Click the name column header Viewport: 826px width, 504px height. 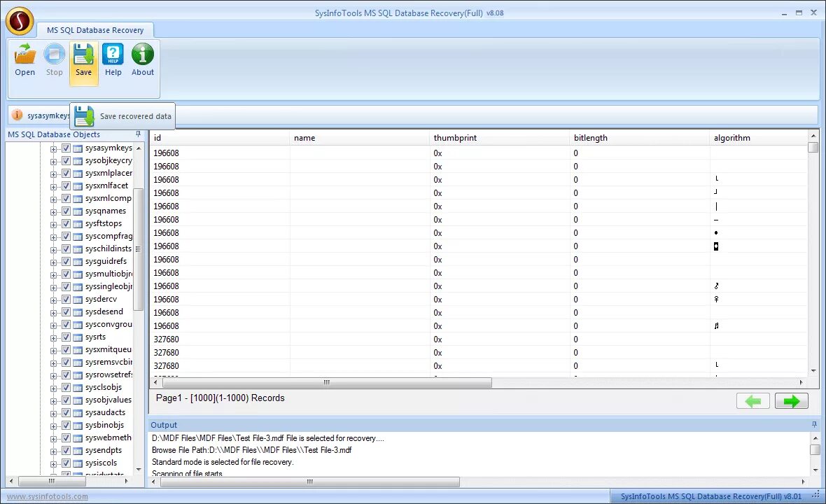(x=359, y=138)
